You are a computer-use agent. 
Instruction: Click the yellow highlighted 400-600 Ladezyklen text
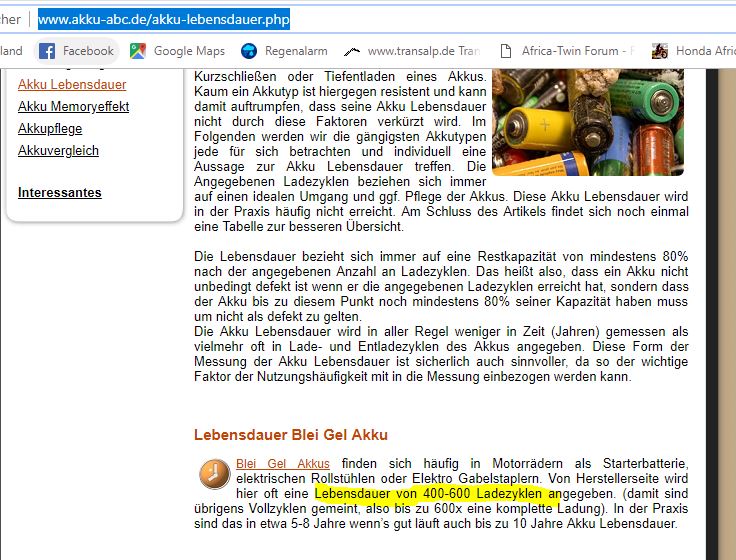coord(436,494)
